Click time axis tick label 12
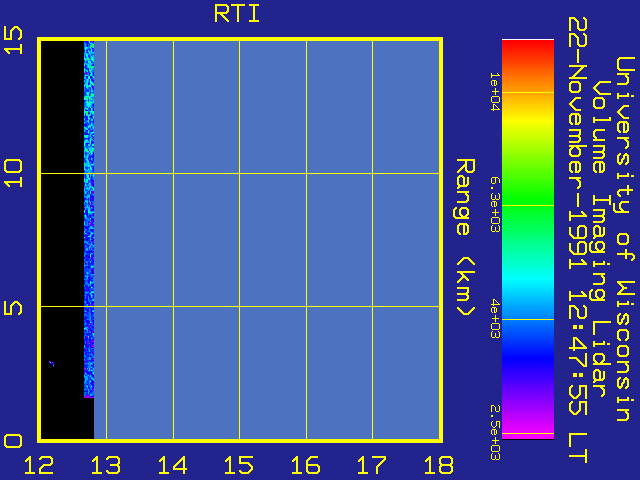The height and width of the screenshot is (480, 640). click(x=39, y=464)
